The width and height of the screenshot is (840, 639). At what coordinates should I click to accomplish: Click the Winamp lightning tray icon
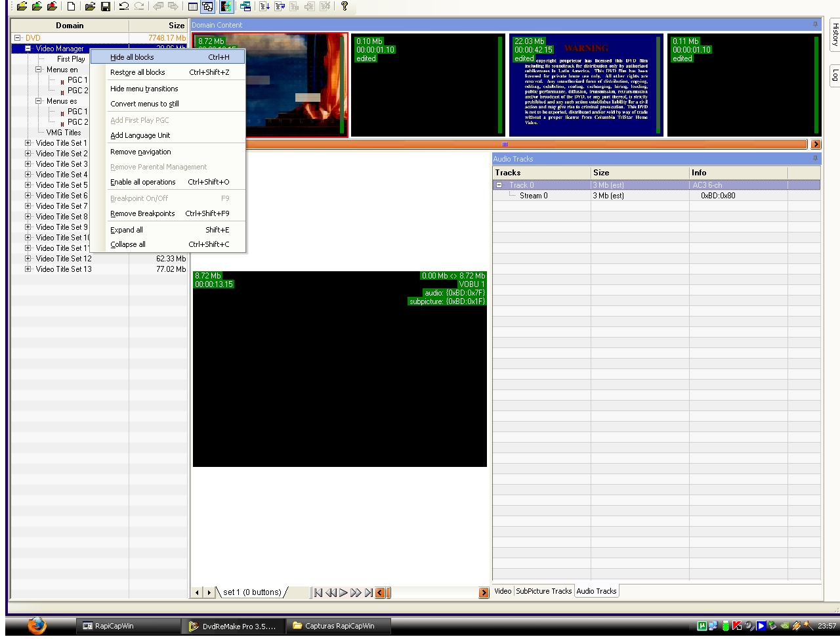pyautogui.click(x=797, y=626)
